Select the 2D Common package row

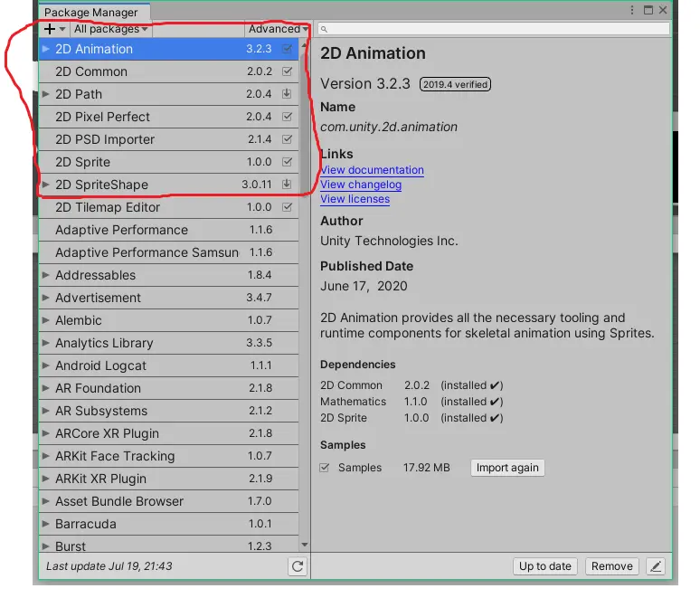coord(169,71)
